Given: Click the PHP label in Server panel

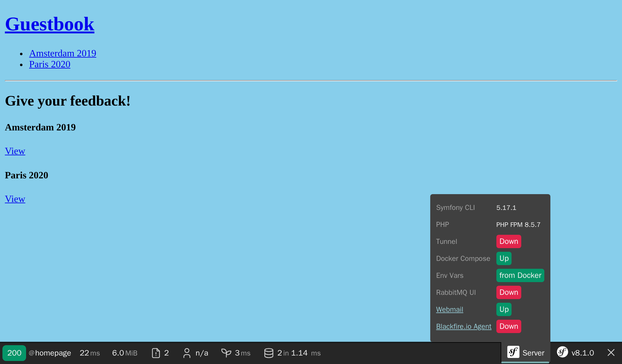Looking at the screenshot, I should [442, 225].
